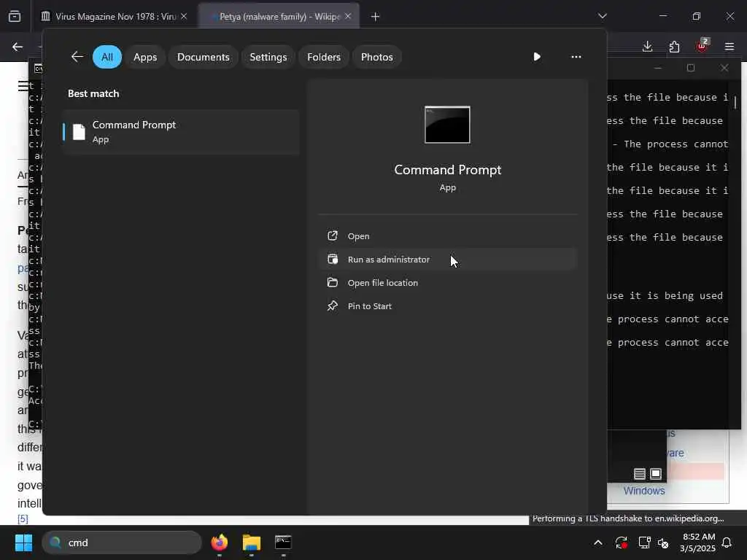Click the Windows link in Wikipedia infobox
747x560 pixels.
tap(644, 491)
